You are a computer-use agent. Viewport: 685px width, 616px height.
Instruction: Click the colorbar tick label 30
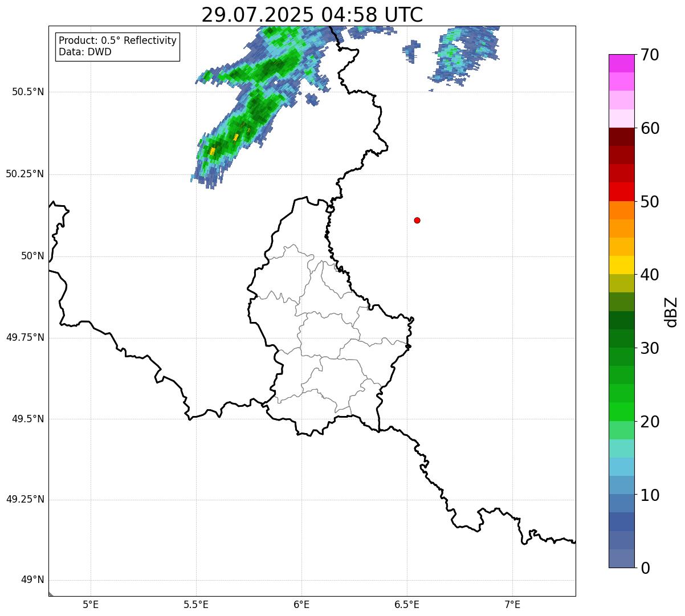coord(650,348)
